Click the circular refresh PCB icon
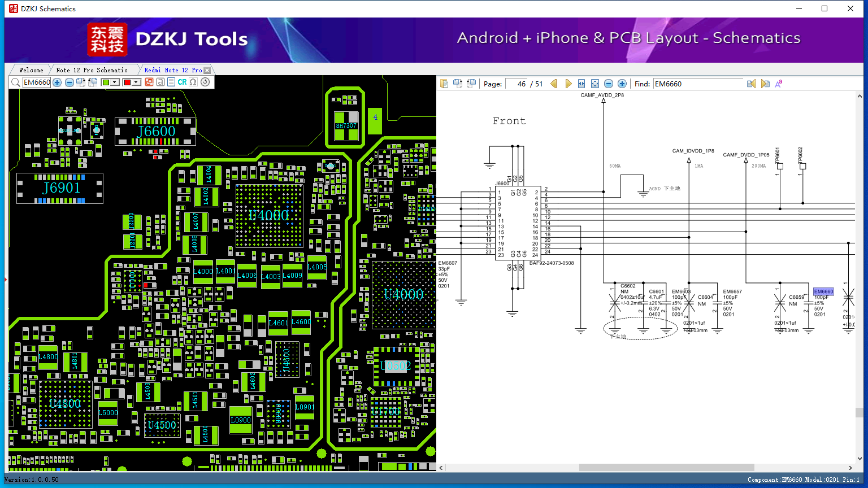The image size is (868, 488). (x=205, y=82)
